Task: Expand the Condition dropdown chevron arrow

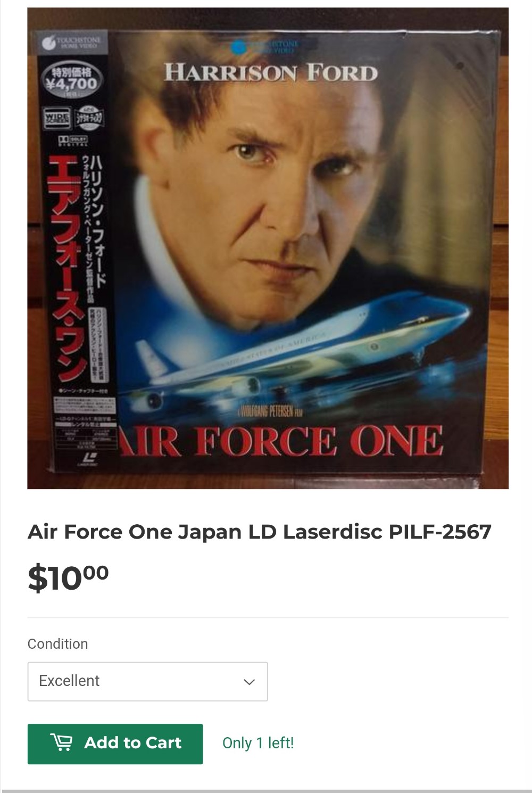Action: click(x=249, y=682)
